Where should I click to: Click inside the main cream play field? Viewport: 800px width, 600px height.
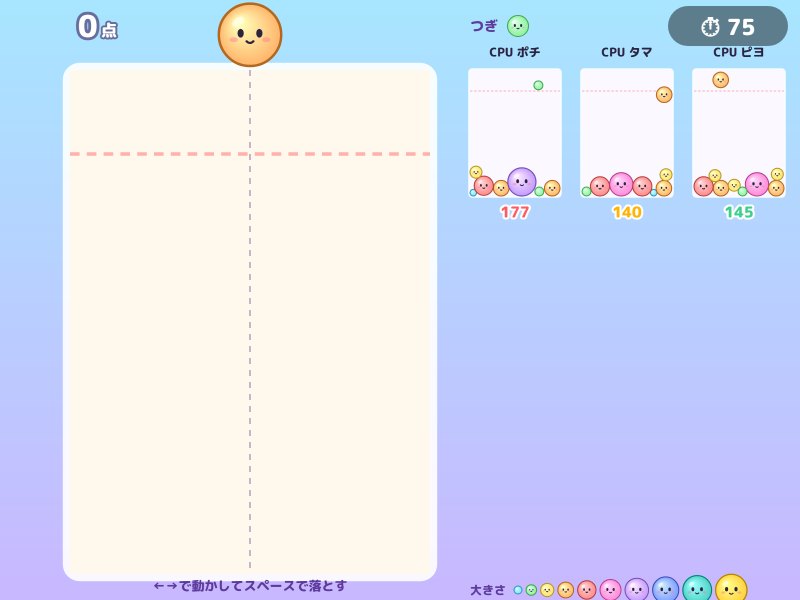pyautogui.click(x=250, y=321)
